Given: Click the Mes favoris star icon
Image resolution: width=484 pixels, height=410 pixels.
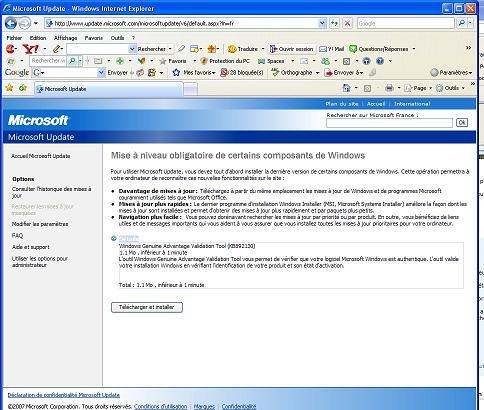Looking at the screenshot, I should (176, 72).
